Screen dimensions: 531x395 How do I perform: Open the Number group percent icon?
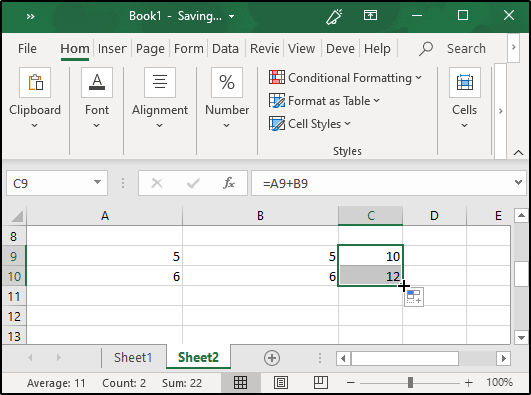pyautogui.click(x=227, y=82)
